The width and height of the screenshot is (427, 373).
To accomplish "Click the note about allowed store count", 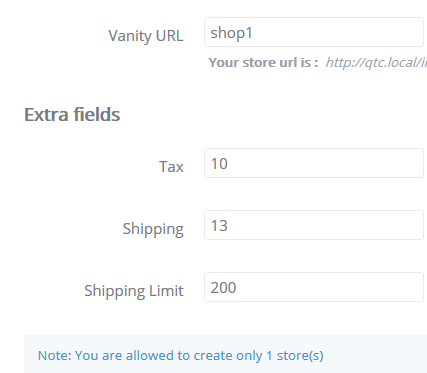I will click(180, 356).
